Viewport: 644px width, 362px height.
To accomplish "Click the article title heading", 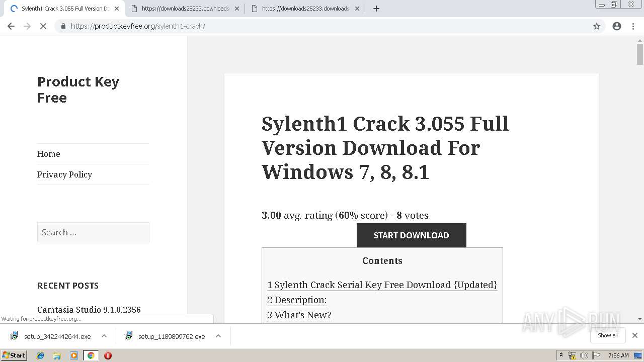I will pyautogui.click(x=385, y=147).
